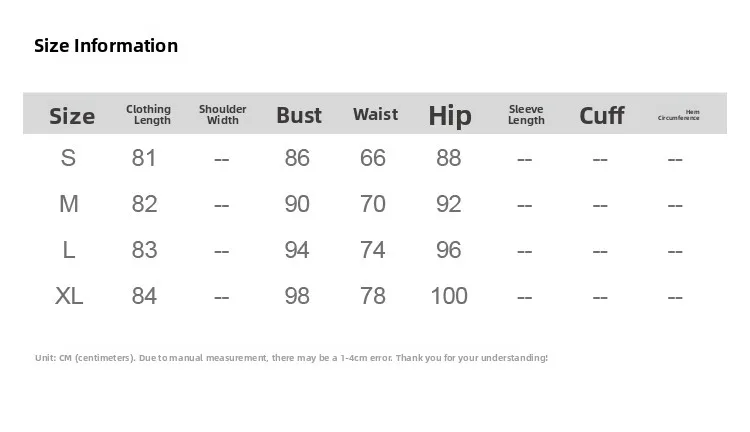Click the Clothing Length column header
This screenshot has width=750, height=432.
(148, 115)
